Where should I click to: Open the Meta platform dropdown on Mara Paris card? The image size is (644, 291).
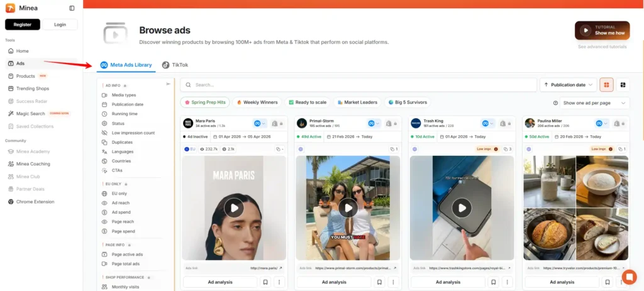click(260, 123)
